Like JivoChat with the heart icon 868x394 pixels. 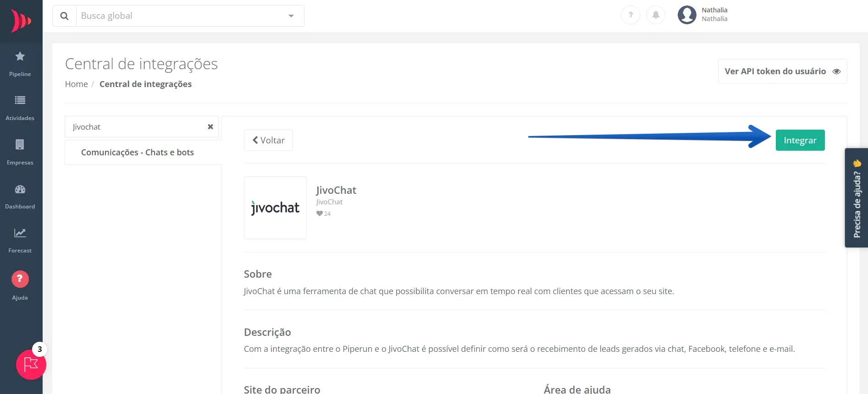(320, 213)
